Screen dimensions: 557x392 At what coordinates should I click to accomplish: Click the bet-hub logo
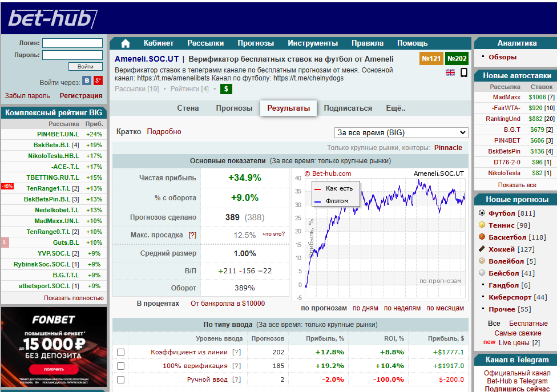coord(53,18)
